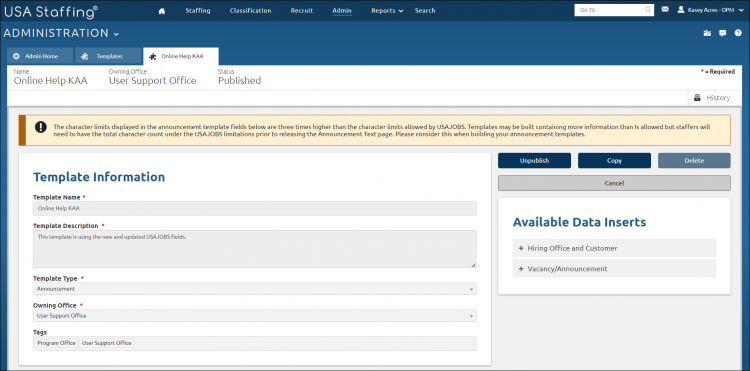Click the Template Description text area
The width and height of the screenshot is (750, 371).
click(254, 249)
